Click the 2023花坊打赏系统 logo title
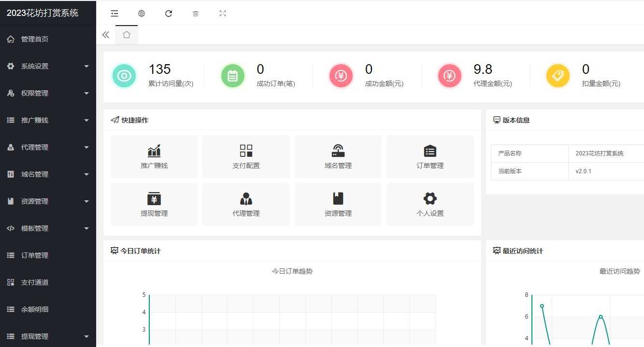 [43, 13]
